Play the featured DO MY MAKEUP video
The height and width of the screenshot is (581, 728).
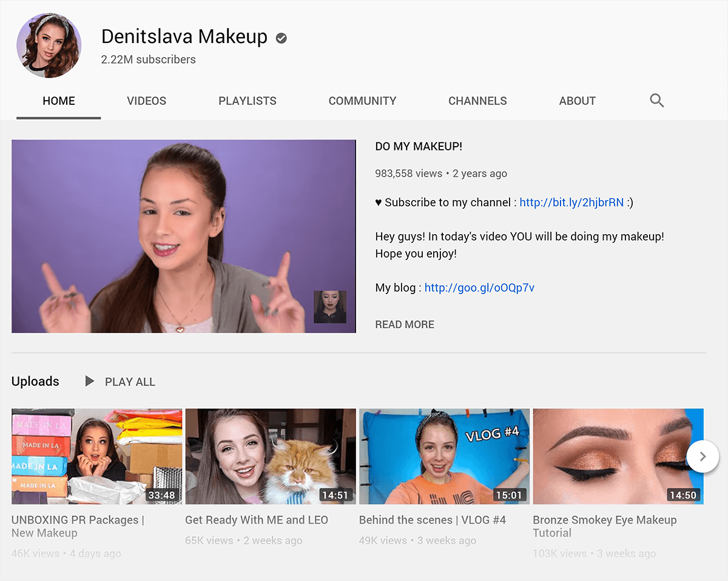pos(184,237)
